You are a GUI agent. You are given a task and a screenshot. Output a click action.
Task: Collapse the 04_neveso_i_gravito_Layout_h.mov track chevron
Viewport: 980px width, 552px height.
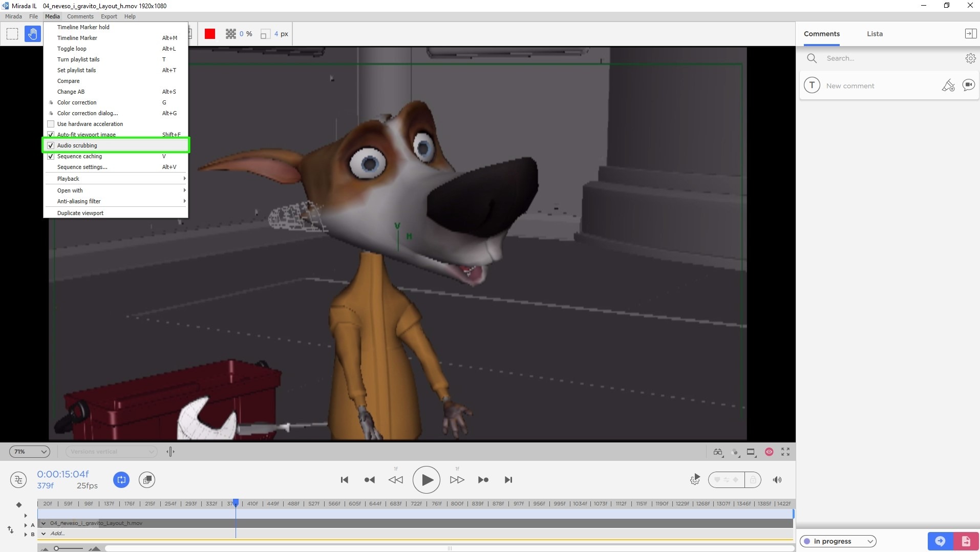click(44, 523)
